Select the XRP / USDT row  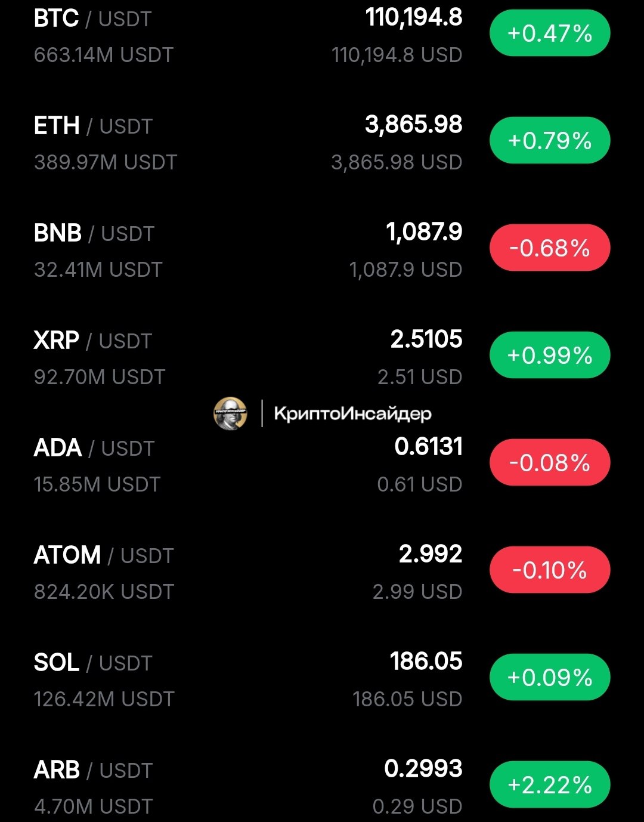coord(92,341)
